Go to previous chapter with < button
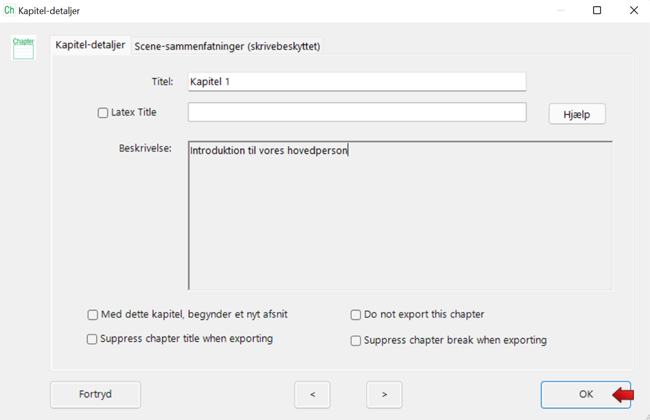The width and height of the screenshot is (650, 420). [313, 394]
